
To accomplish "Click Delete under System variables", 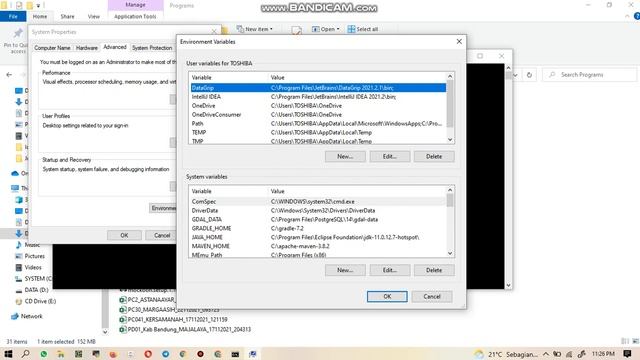I will pyautogui.click(x=434, y=270).
